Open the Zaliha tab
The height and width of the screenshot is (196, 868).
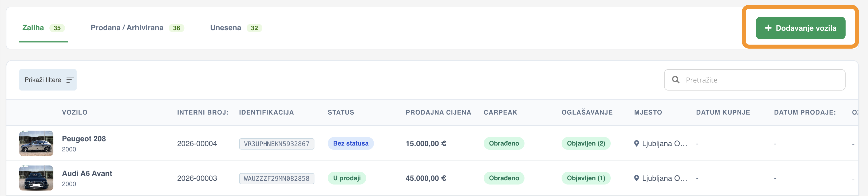click(x=44, y=28)
